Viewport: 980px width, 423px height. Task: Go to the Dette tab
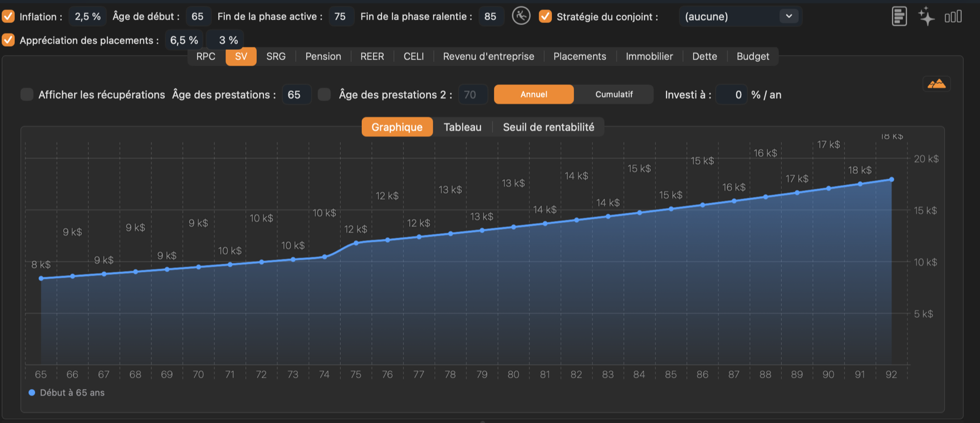pos(704,56)
